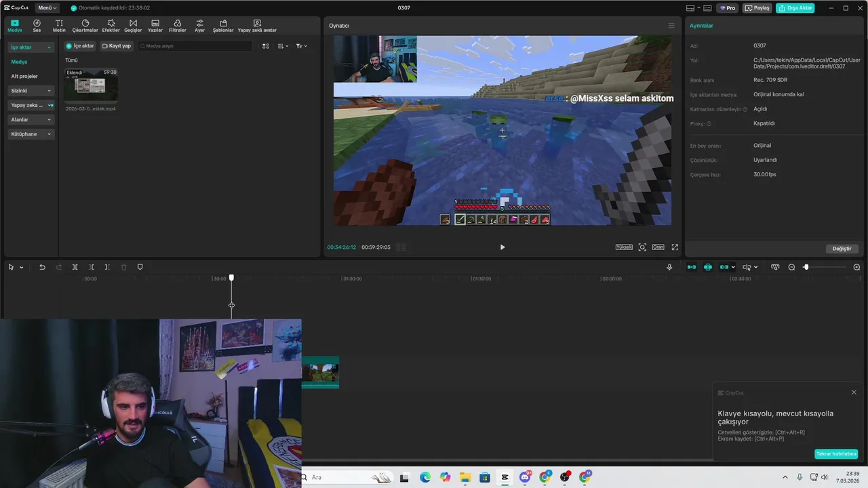Delete right of playhead split icon
This screenshot has width=868, height=488.
click(107, 267)
